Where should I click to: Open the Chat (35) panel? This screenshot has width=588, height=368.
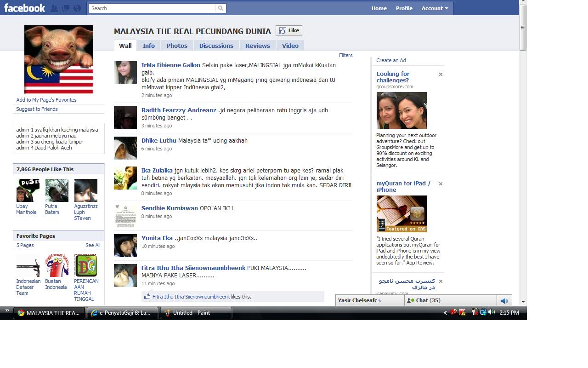(450, 300)
